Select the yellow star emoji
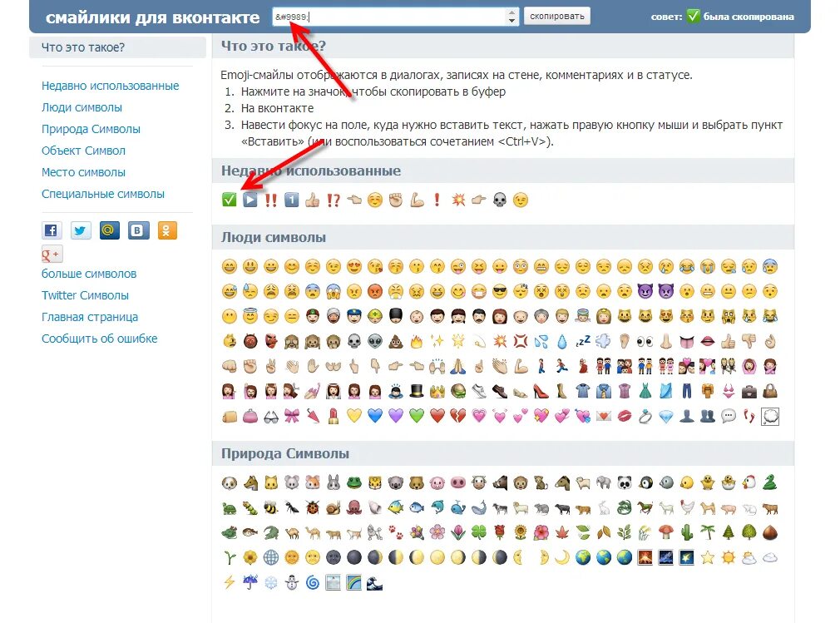Image resolution: width=840 pixels, height=623 pixels. click(x=707, y=557)
